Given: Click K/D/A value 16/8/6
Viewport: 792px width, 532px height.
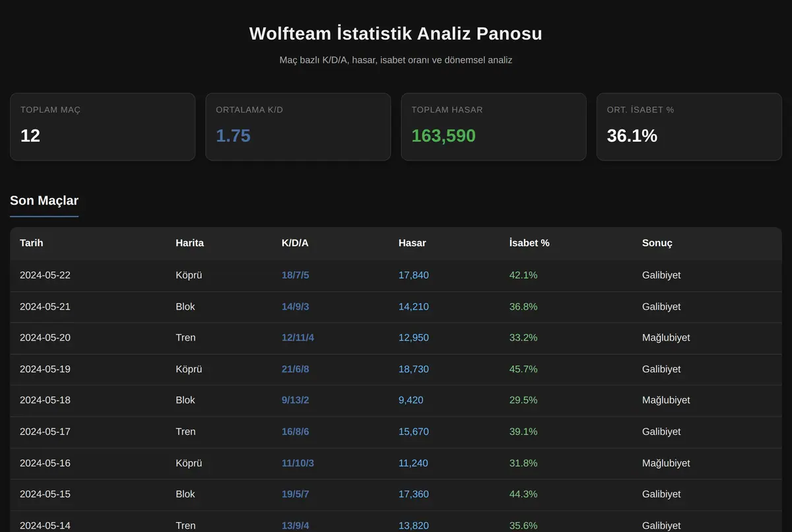Looking at the screenshot, I should click(295, 432).
